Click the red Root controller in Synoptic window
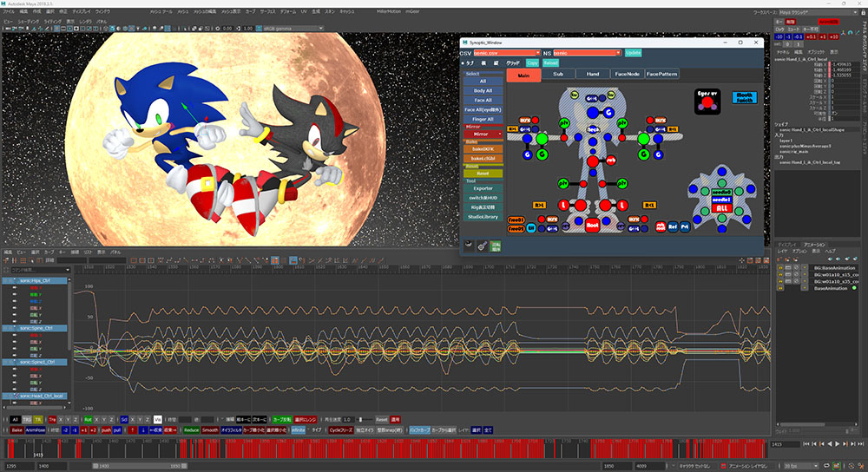This screenshot has height=472, width=868. 593,224
